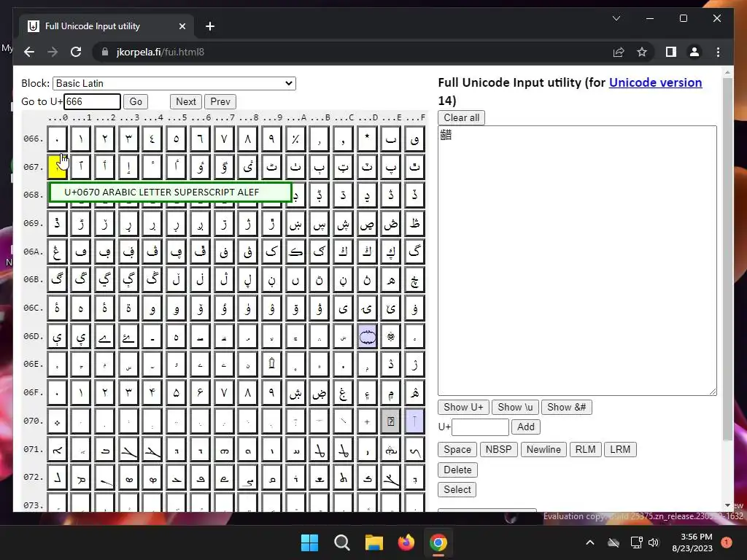
Task: Pick the gray question-mark cell U+070E
Action: coord(391,421)
